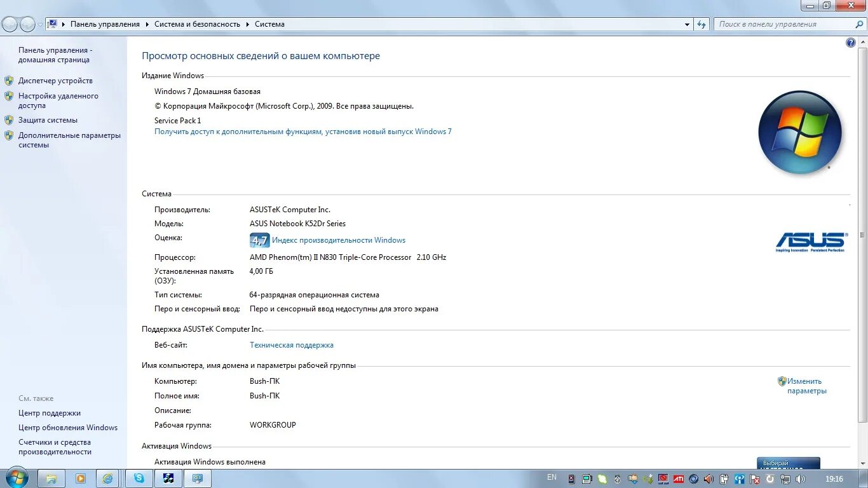The height and width of the screenshot is (488, 868).
Task: Open Настройка удаленного доступа link
Action: coord(58,100)
